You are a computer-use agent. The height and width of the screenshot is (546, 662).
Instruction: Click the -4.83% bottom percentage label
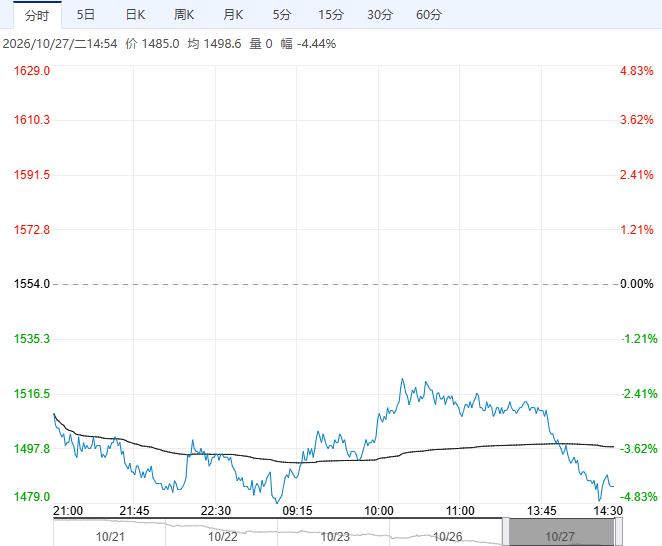tap(639, 497)
